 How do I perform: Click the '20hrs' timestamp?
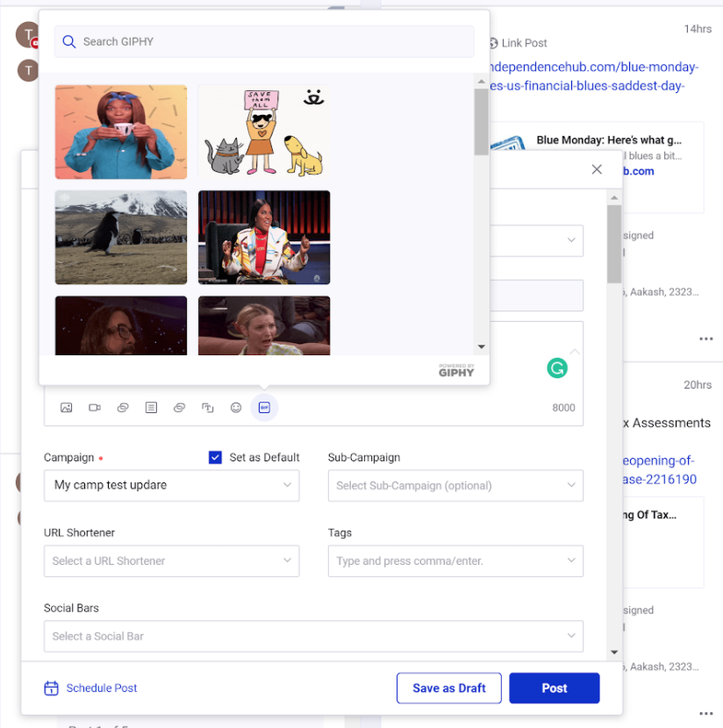click(x=698, y=385)
